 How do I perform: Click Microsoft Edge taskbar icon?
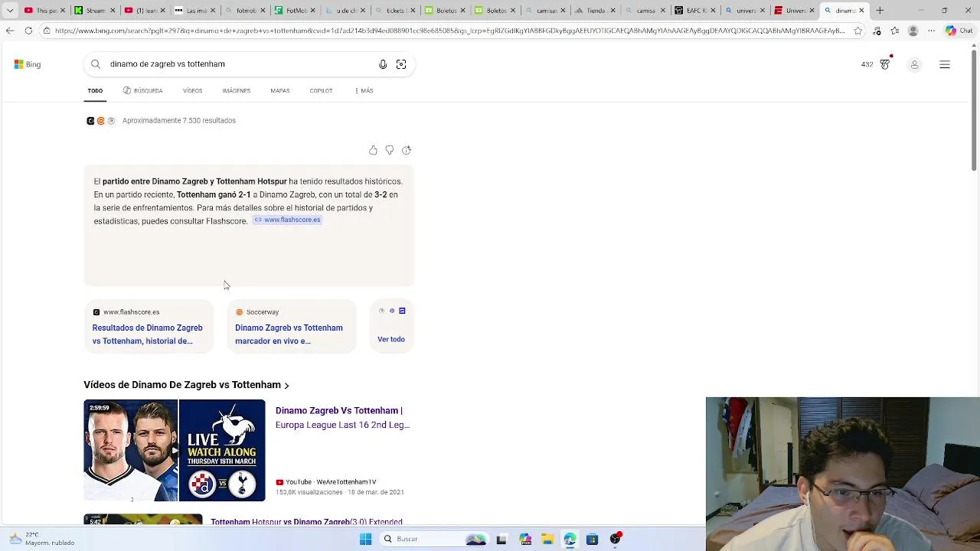tap(570, 540)
